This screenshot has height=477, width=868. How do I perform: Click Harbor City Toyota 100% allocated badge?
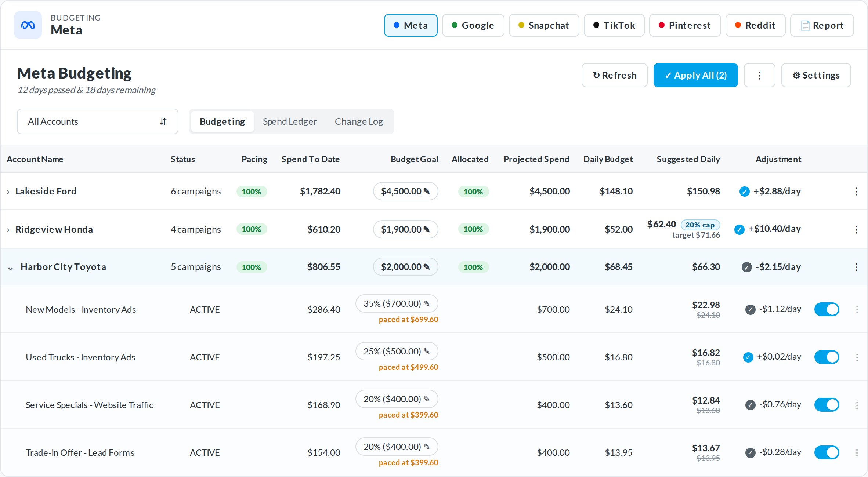[473, 267]
